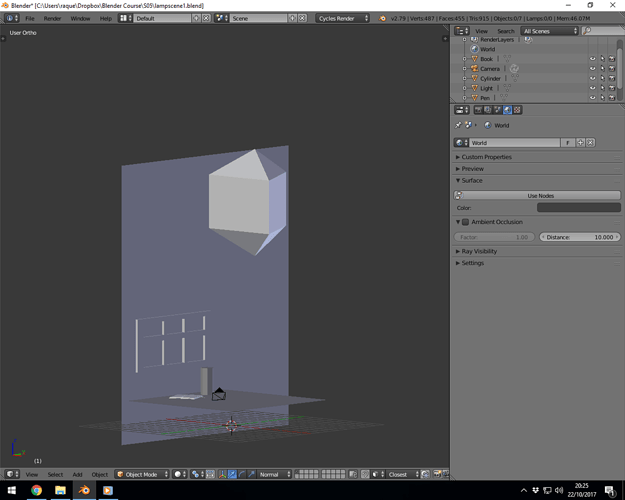Open the 3D viewport Add menu

pyautogui.click(x=77, y=474)
